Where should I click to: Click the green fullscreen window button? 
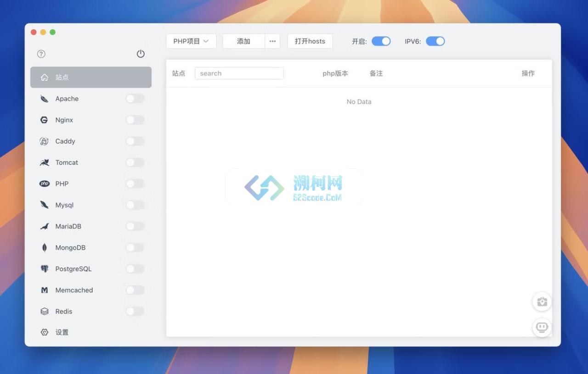(x=53, y=32)
